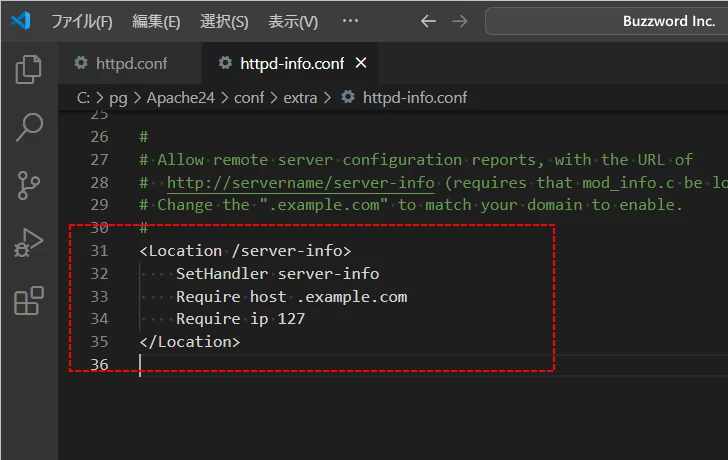Close the httpd-info.conf tab

point(361,63)
